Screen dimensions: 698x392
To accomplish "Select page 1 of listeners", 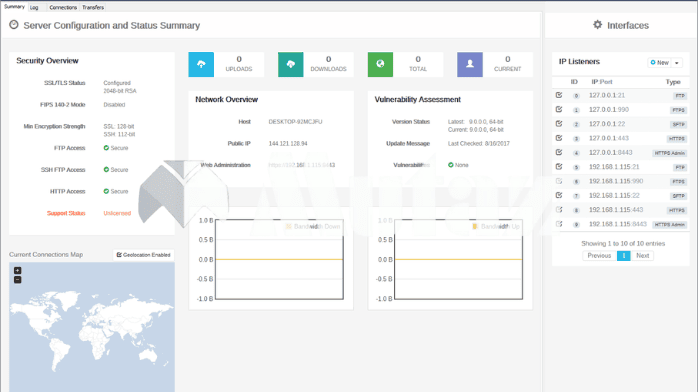I will (624, 256).
